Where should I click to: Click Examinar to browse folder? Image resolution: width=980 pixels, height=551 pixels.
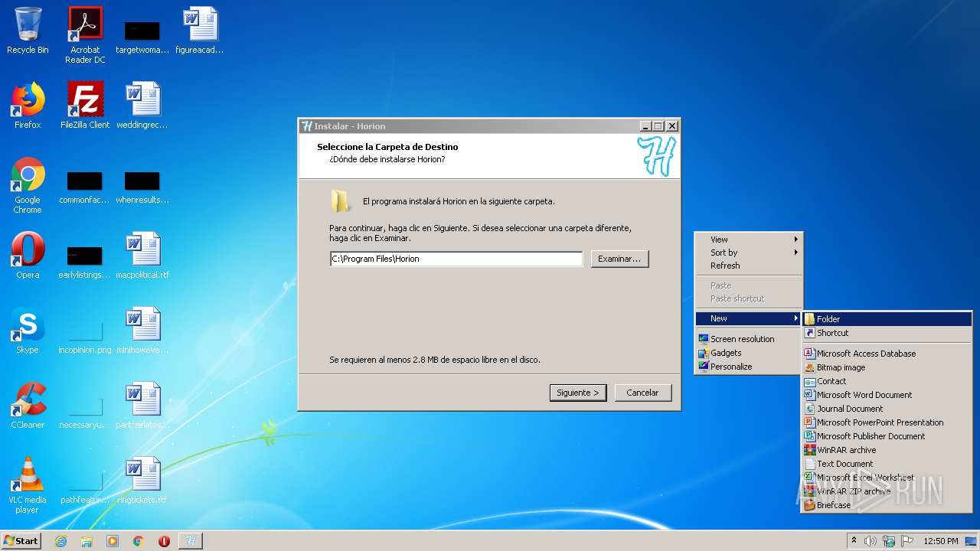tap(619, 259)
